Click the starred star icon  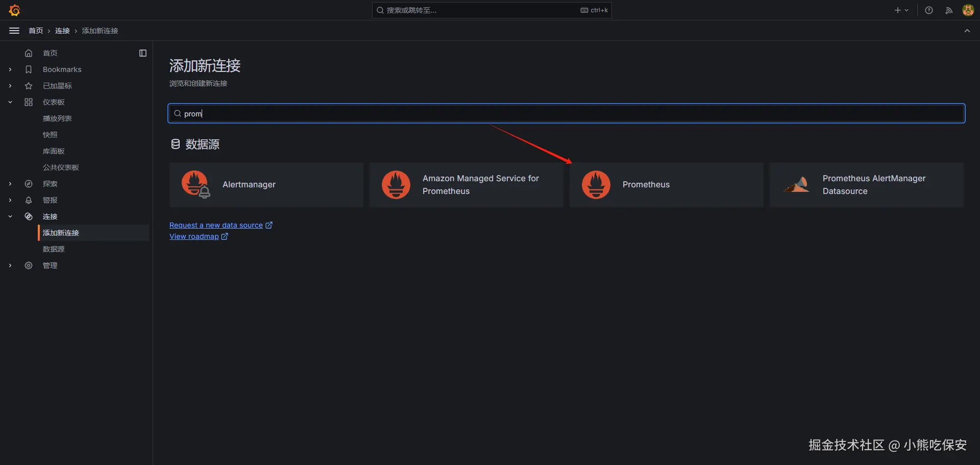[x=29, y=86]
